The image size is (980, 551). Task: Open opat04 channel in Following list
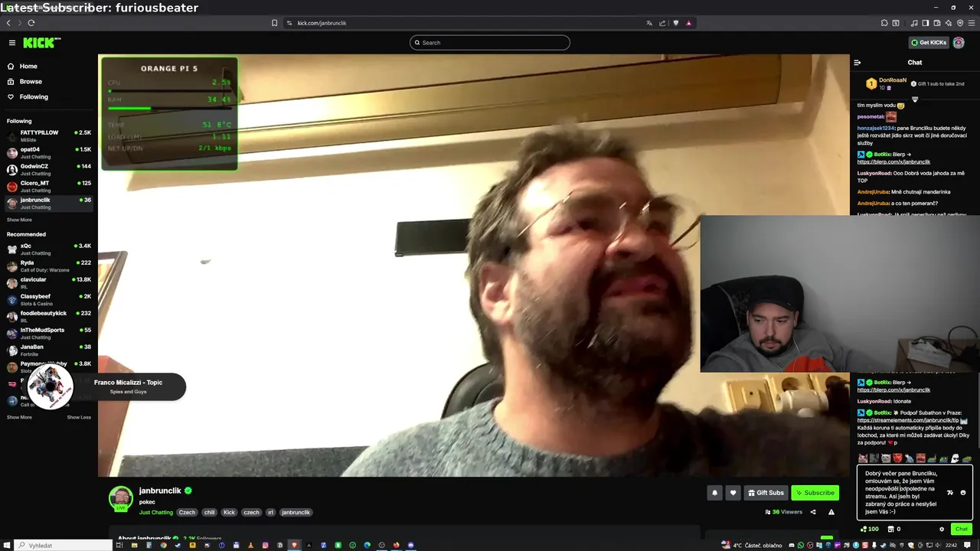pyautogui.click(x=49, y=152)
